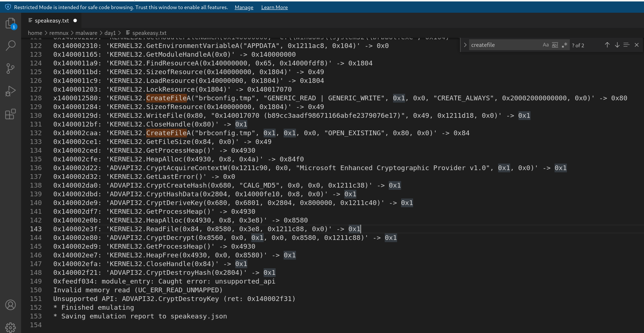Screen dimensions: 644x333
Task: Select the speakeasy.txt editor tab
Action: click(x=52, y=21)
